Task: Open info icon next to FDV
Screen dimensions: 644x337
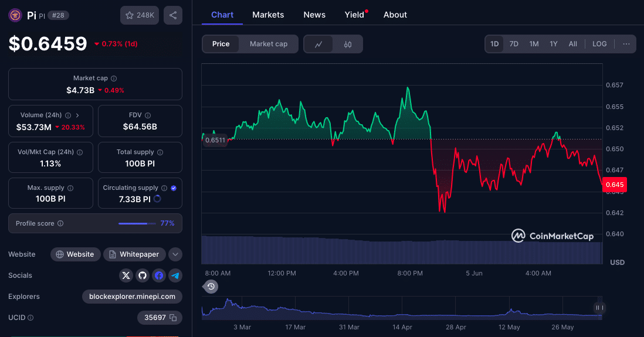Action: [148, 115]
